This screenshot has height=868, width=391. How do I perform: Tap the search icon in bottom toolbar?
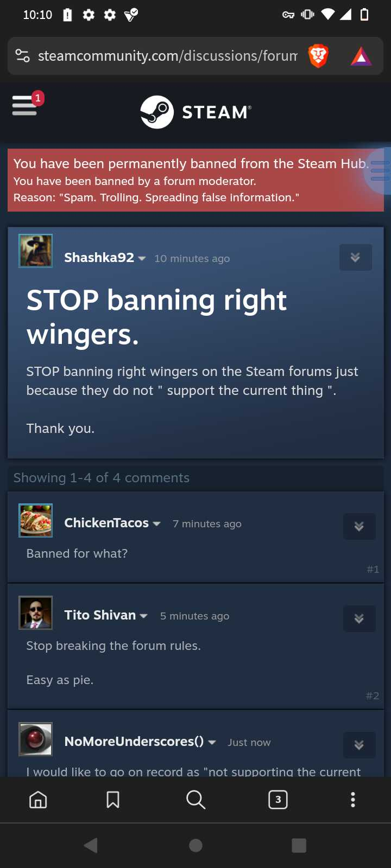coord(195,800)
